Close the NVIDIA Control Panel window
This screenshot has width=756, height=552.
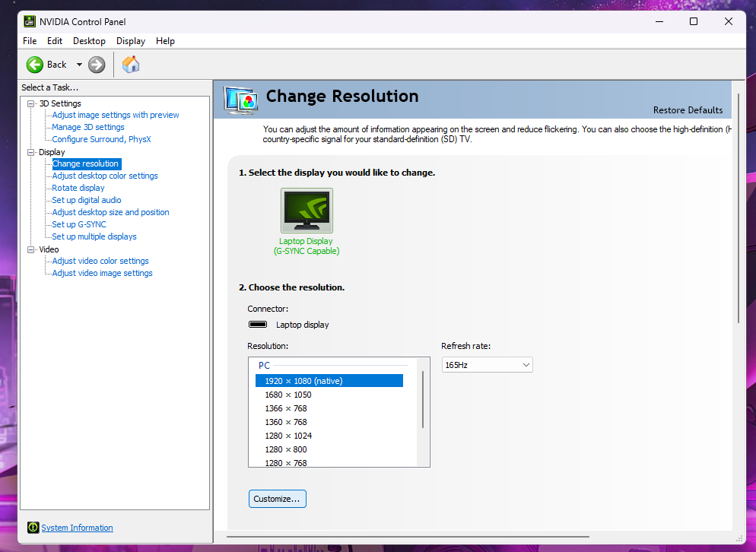(x=729, y=21)
